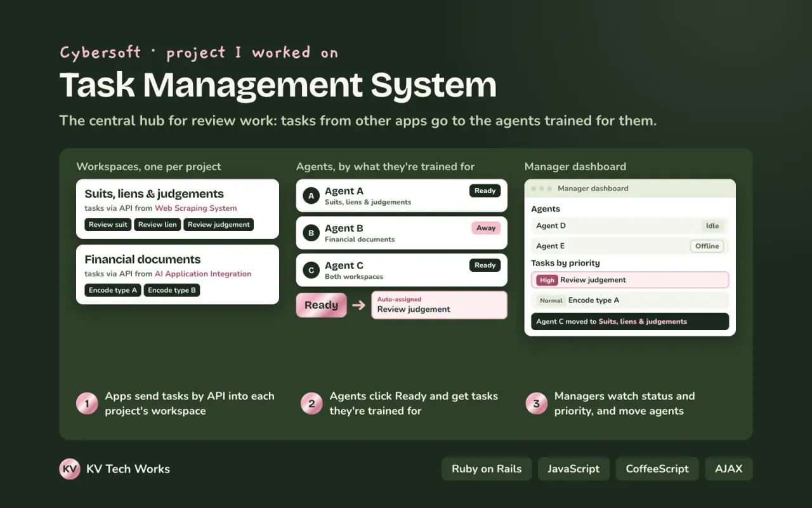Select the Review lien tag

click(157, 224)
